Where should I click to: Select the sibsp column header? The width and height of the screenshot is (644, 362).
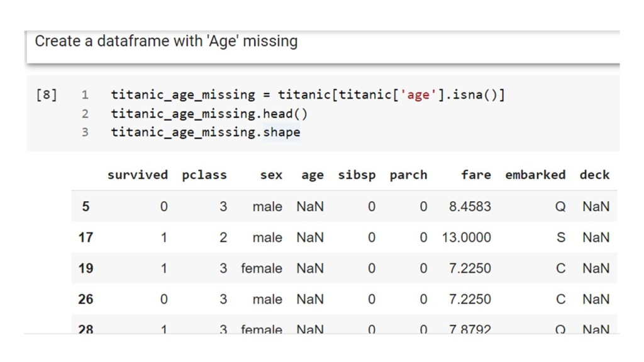(x=357, y=175)
